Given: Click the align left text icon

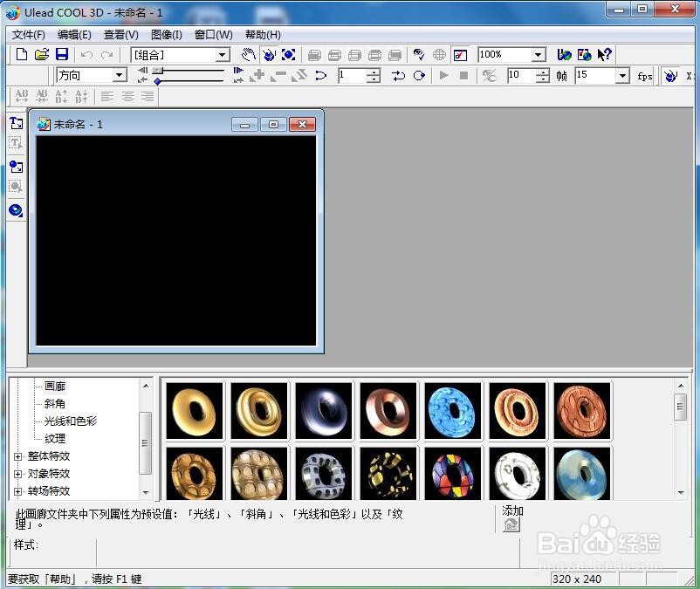Looking at the screenshot, I should point(106,96).
